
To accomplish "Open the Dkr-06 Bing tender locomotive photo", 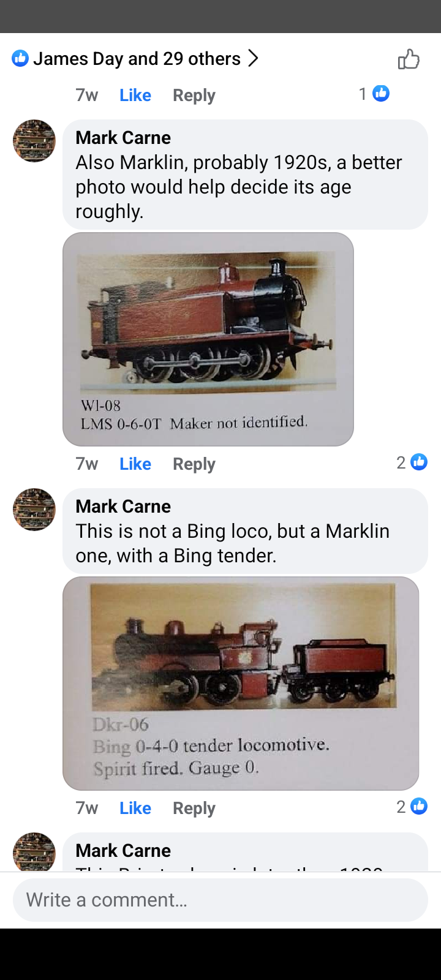I will (x=241, y=684).
